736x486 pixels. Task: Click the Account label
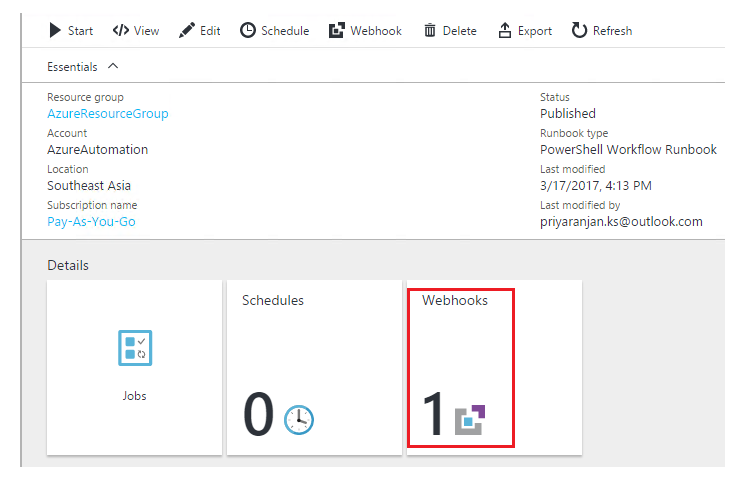click(x=67, y=133)
